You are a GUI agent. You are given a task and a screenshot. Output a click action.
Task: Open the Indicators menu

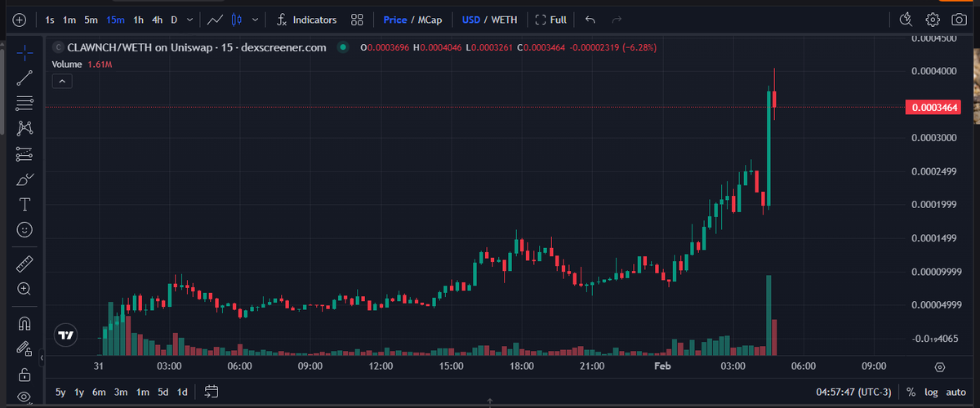(307, 20)
